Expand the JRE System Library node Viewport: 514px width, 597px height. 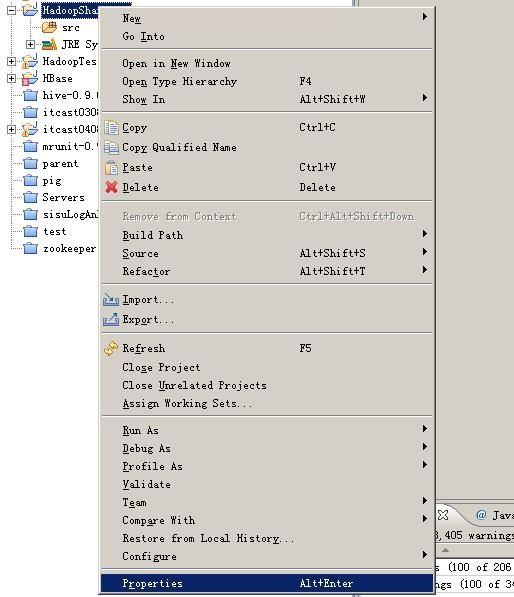pos(30,45)
